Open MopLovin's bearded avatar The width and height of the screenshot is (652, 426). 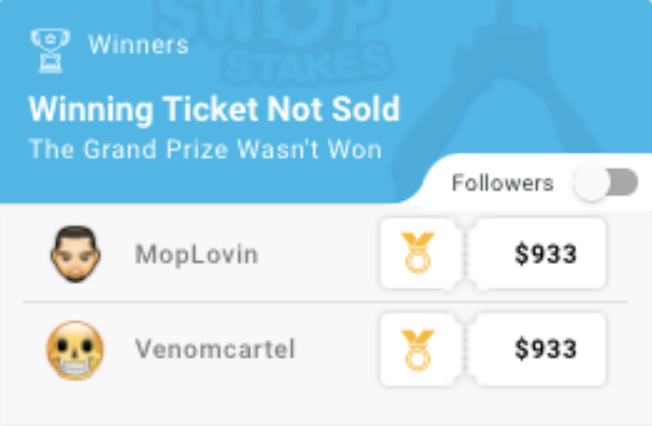[x=76, y=254]
